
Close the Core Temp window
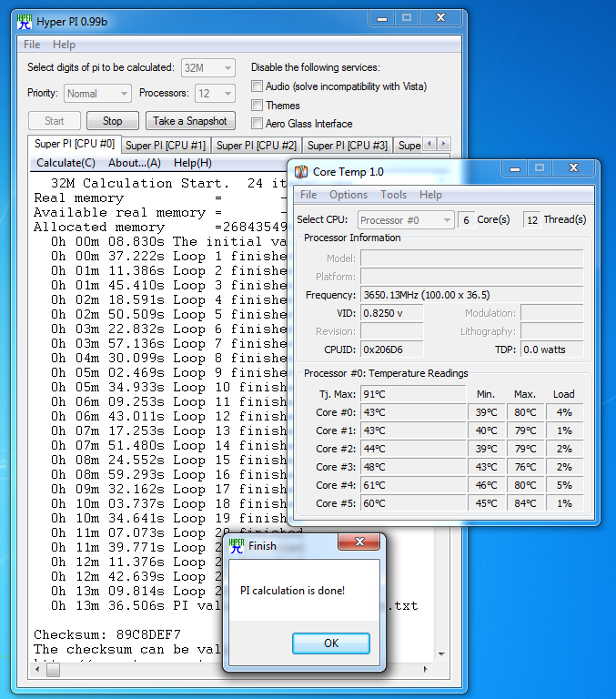tap(573, 168)
